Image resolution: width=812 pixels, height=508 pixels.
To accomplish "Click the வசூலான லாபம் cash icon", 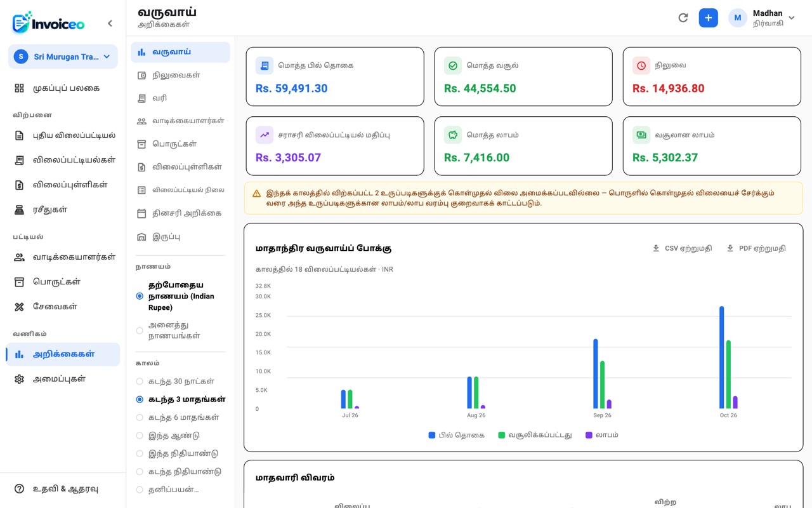I will pos(641,135).
